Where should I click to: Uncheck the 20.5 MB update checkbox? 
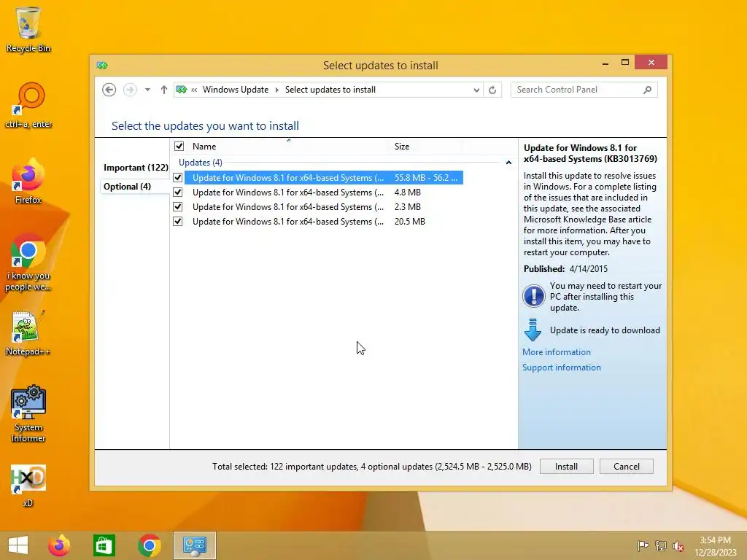[x=178, y=222]
